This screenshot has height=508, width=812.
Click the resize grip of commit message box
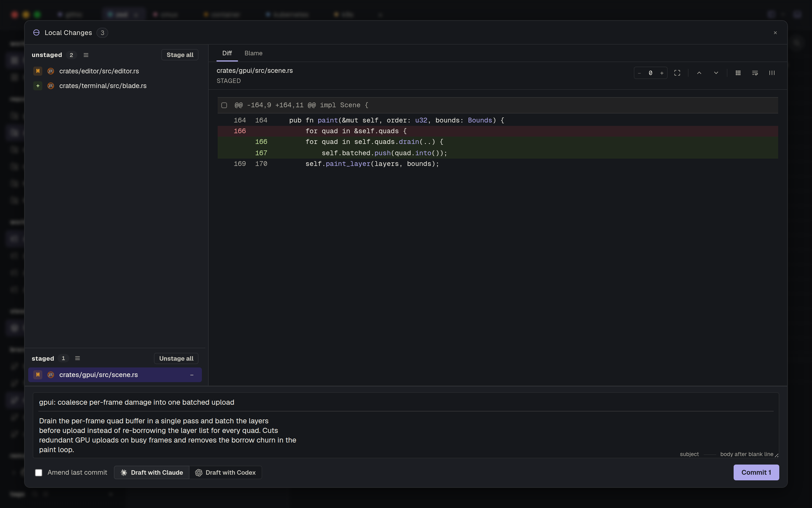[776, 455]
